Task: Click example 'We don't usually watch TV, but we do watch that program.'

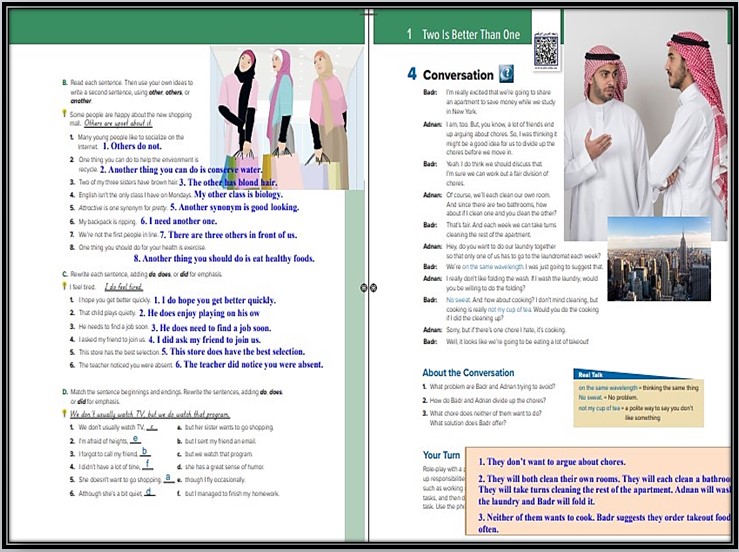Action: coord(150,414)
